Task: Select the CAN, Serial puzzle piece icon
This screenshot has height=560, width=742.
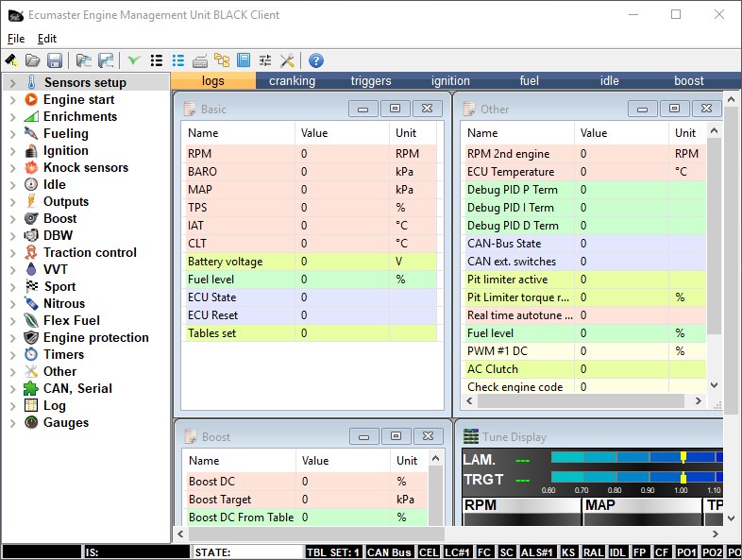Action: click(31, 389)
